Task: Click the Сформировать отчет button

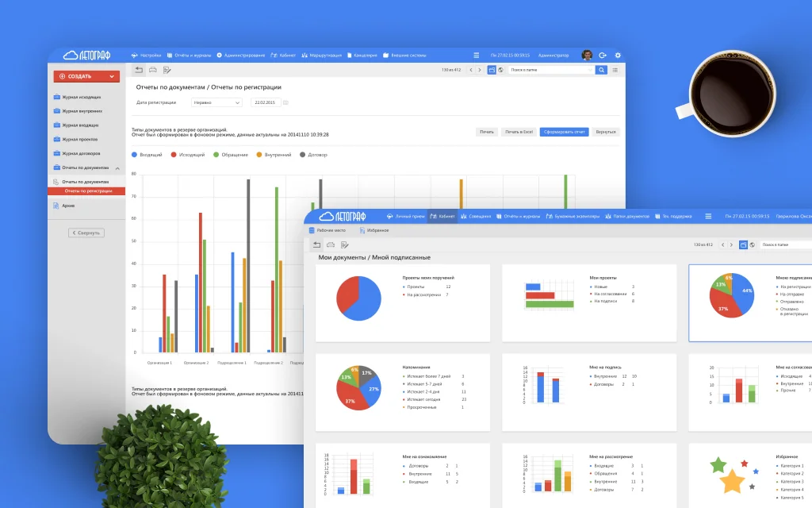Action: (x=564, y=133)
